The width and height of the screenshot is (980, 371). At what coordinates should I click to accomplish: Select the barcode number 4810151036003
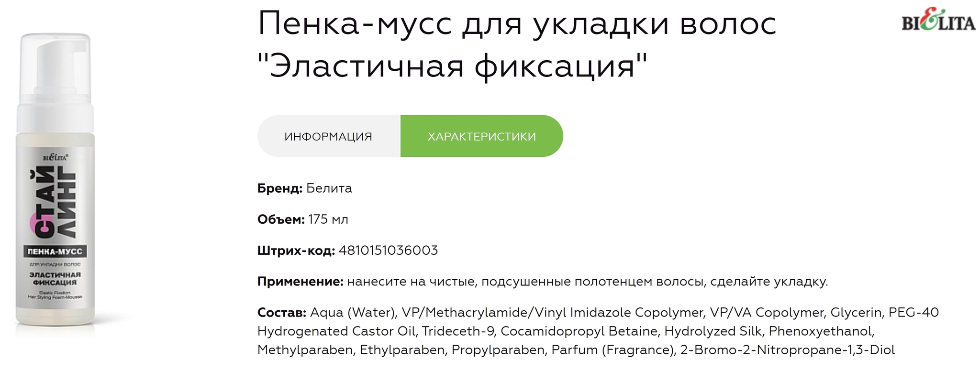tap(389, 251)
